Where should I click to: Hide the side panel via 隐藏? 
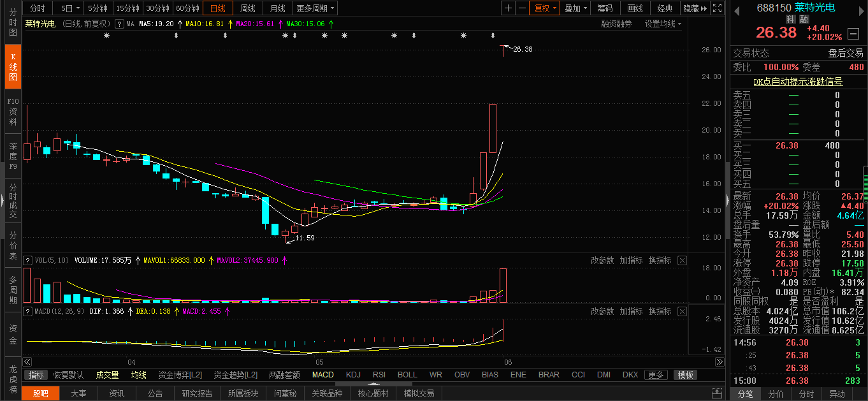point(695,8)
